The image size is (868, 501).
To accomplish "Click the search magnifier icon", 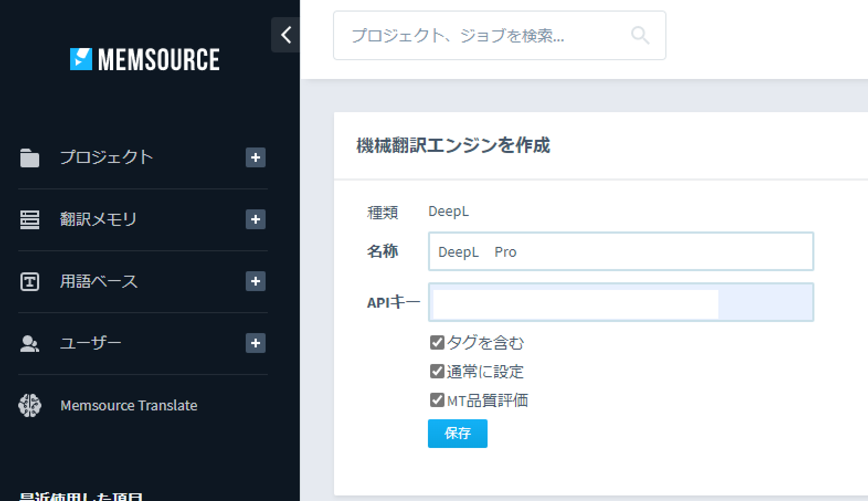I will tap(640, 35).
